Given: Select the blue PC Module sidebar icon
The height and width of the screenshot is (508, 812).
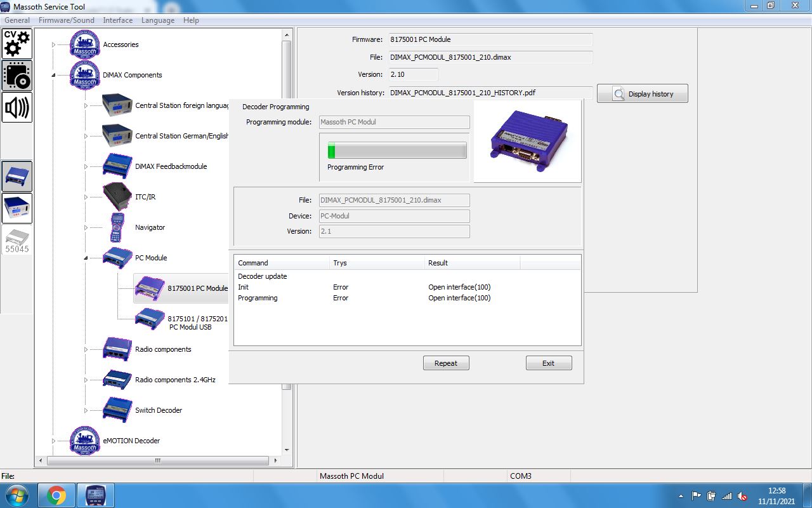Looking at the screenshot, I should pyautogui.click(x=17, y=176).
